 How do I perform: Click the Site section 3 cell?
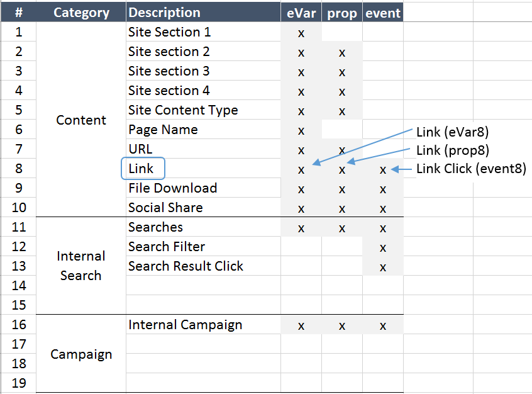tap(203, 71)
